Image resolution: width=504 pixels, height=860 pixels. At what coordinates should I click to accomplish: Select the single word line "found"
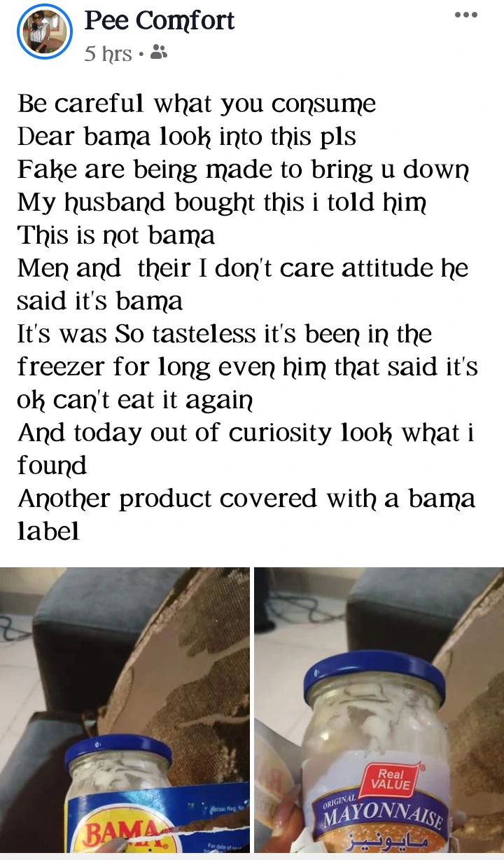pyautogui.click(x=52, y=466)
